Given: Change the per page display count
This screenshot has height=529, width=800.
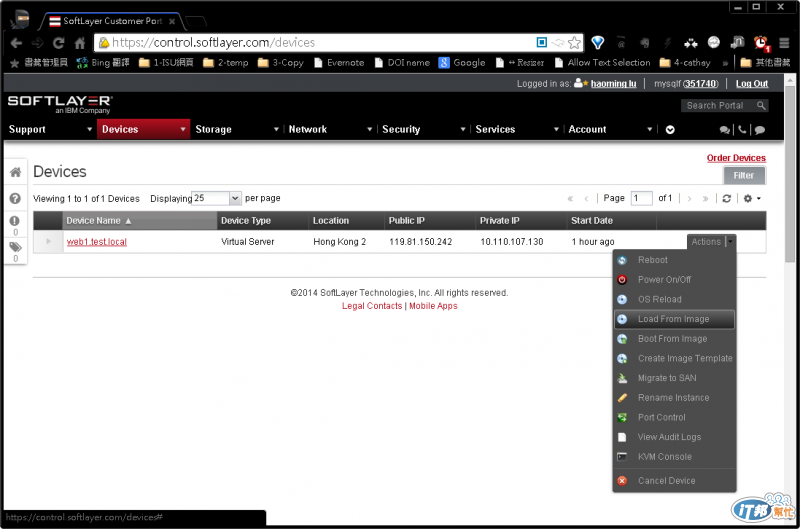Looking at the screenshot, I should pos(216,198).
